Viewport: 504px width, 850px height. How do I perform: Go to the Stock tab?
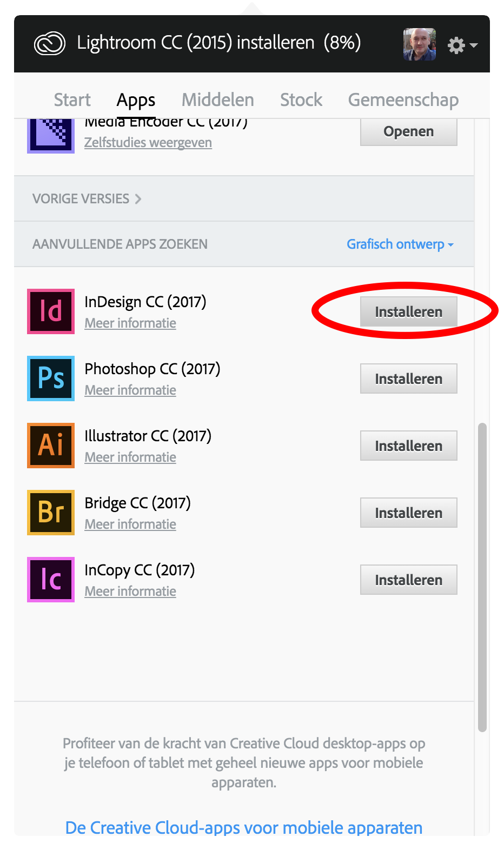pos(301,100)
